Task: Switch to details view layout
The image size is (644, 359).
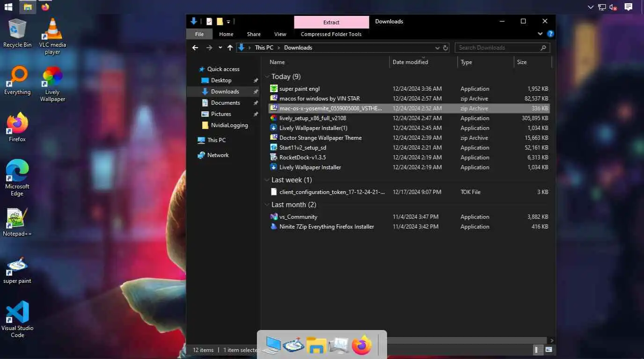Action: [x=537, y=350]
